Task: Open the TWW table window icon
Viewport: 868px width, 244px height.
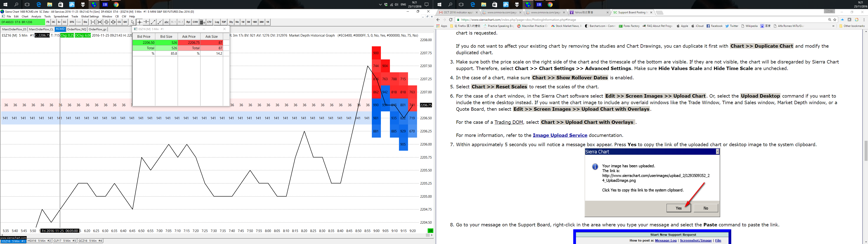Action: 203,22
